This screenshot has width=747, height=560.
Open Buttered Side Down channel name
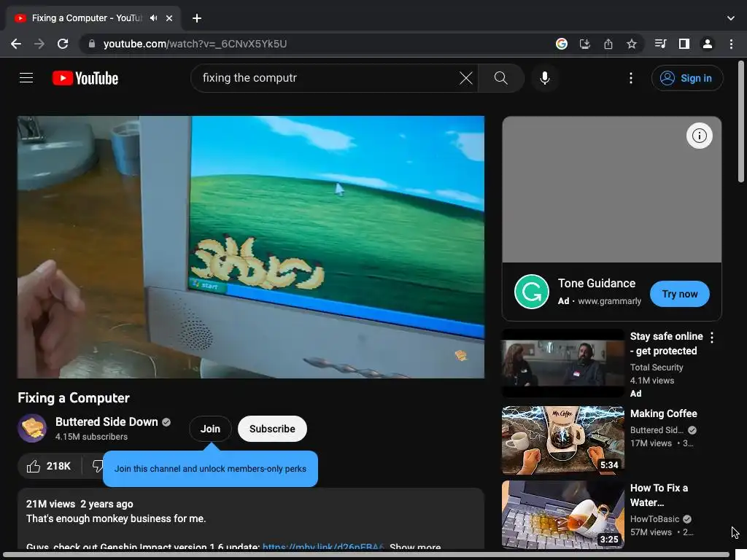coord(107,422)
